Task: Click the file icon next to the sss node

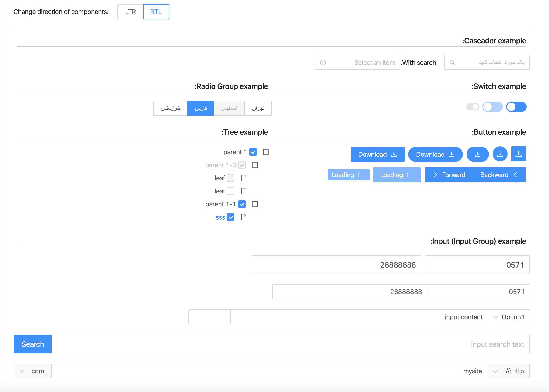Action: 244,217
